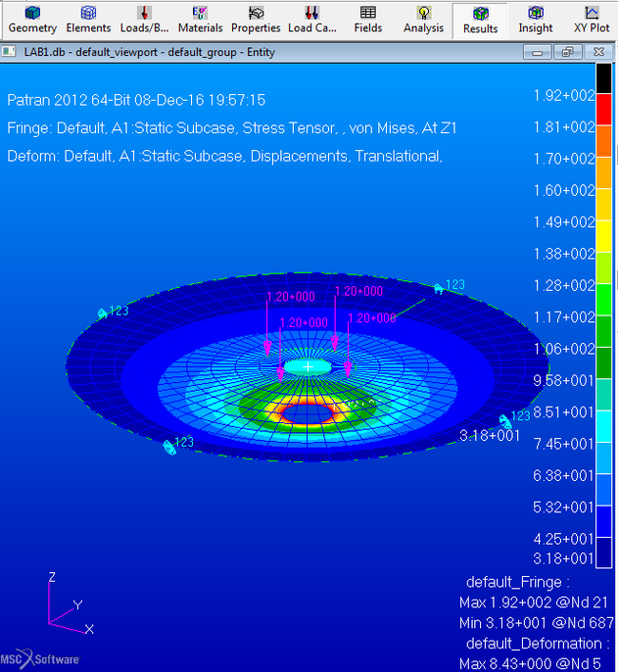
Task: Close the LAB1.db viewport window
Action: pos(598,52)
